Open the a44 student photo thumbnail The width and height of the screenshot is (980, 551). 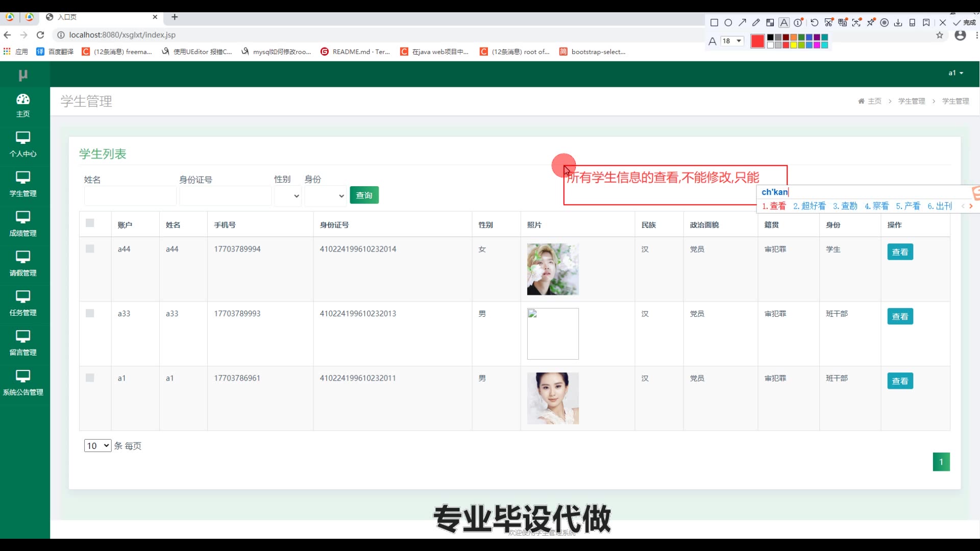point(553,269)
